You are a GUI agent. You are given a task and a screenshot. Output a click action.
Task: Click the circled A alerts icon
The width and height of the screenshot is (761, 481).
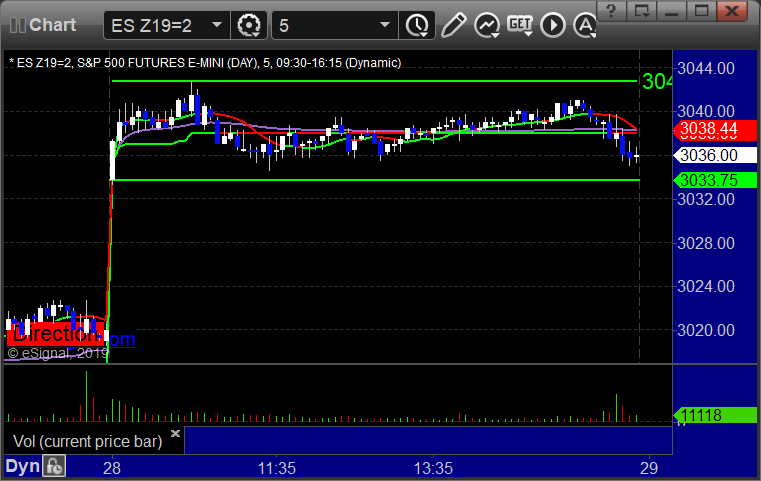click(584, 25)
